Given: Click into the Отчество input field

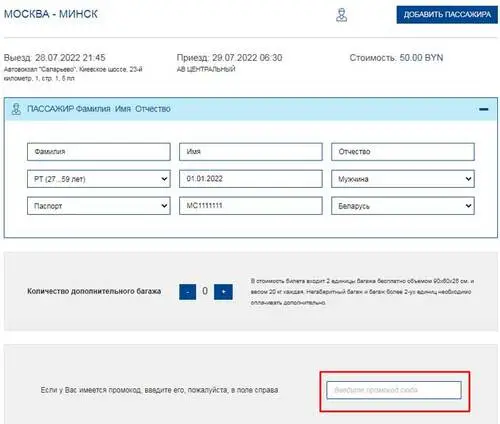Looking at the screenshot, I should (x=403, y=152).
